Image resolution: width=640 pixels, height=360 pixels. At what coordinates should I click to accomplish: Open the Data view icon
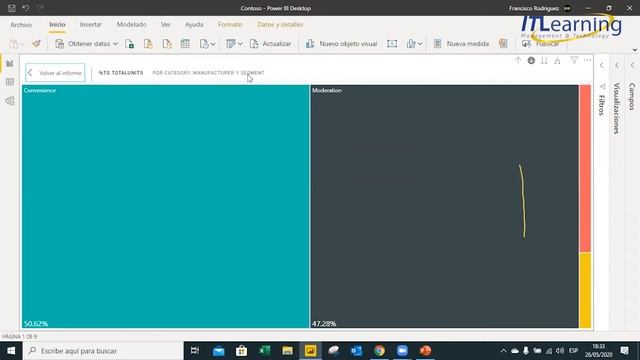10,82
